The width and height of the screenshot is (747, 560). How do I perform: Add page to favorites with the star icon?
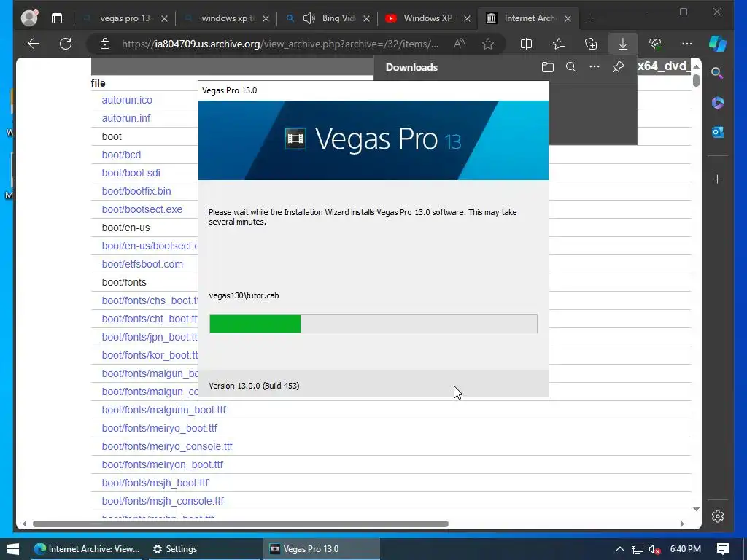pyautogui.click(x=488, y=44)
